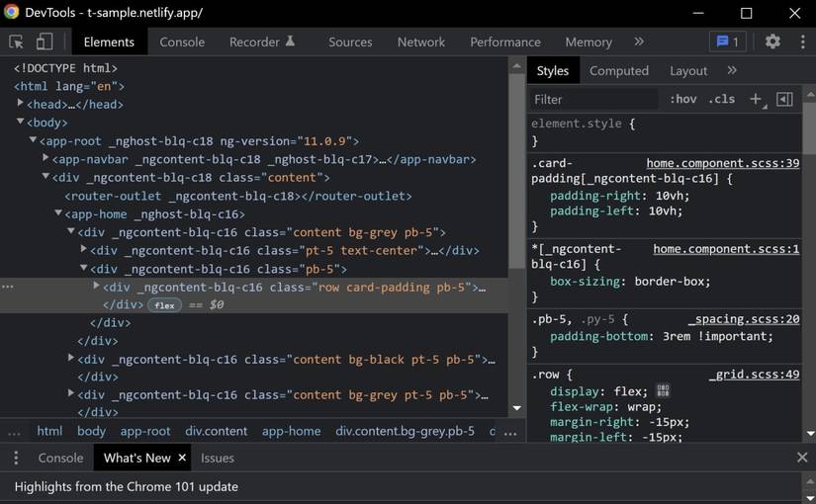Click the new style rule plus icon

756,99
